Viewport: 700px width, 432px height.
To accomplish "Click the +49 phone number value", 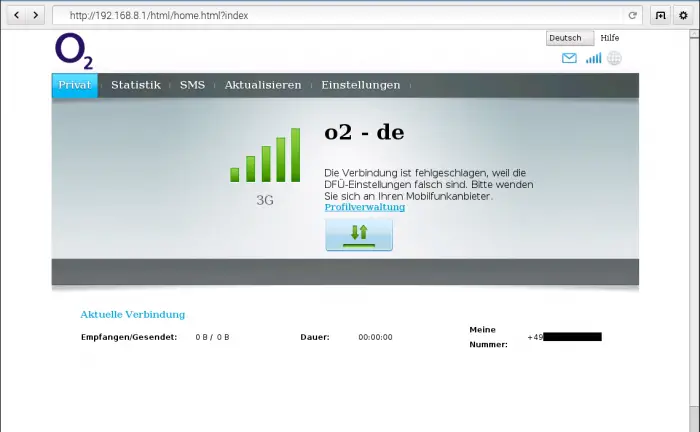I will [x=564, y=337].
